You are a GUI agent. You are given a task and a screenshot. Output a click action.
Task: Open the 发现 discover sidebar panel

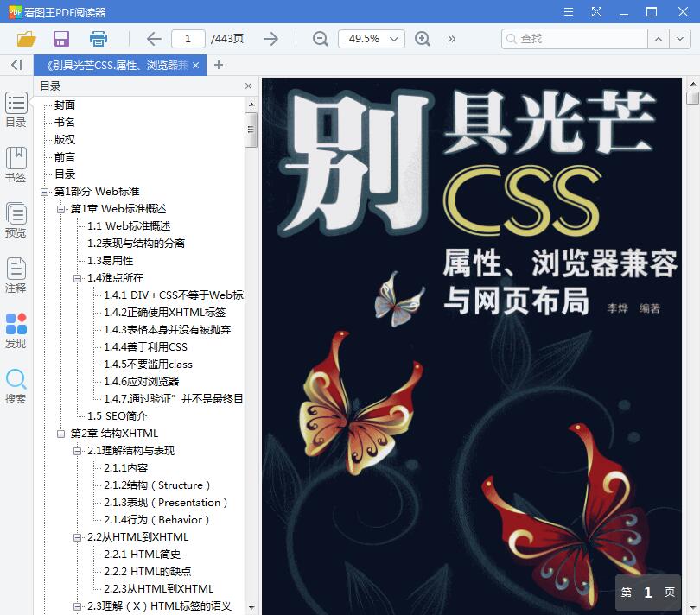click(x=16, y=331)
